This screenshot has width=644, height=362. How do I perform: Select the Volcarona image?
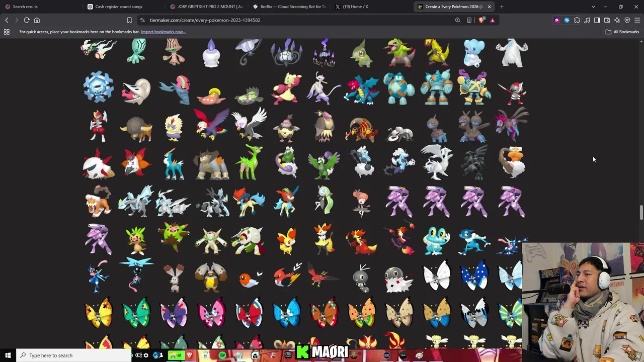(x=136, y=163)
